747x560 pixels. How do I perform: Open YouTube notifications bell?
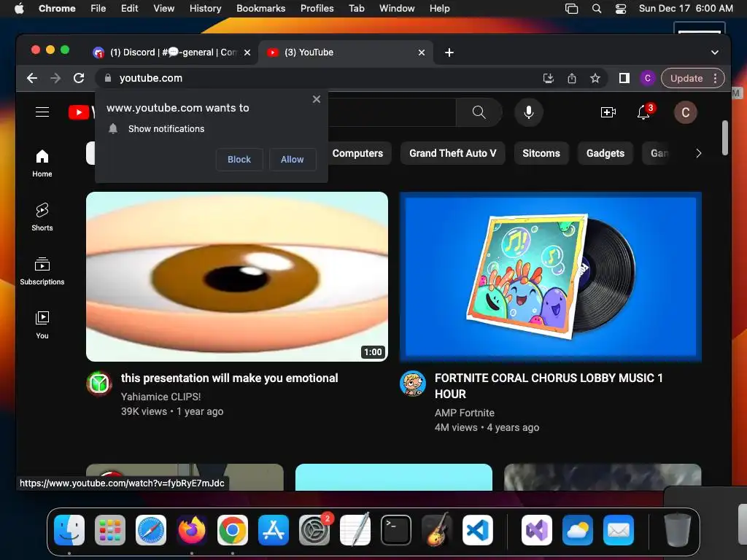pyautogui.click(x=643, y=112)
